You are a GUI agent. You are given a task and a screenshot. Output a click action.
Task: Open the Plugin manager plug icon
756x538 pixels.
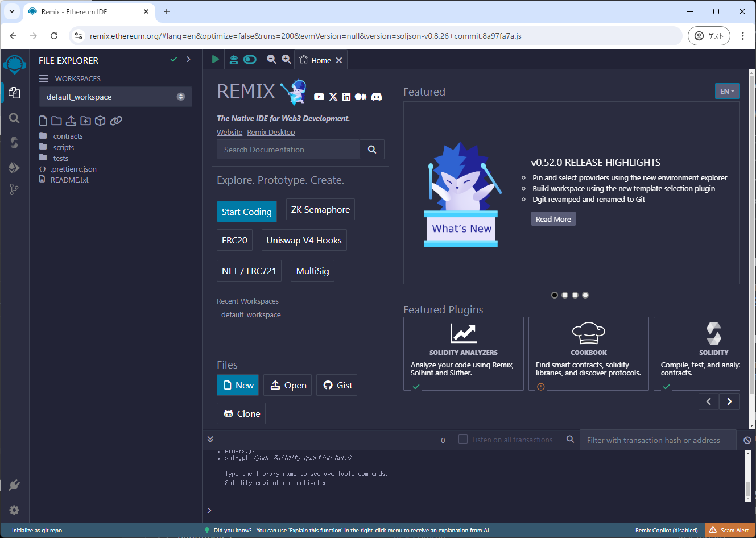pos(14,485)
